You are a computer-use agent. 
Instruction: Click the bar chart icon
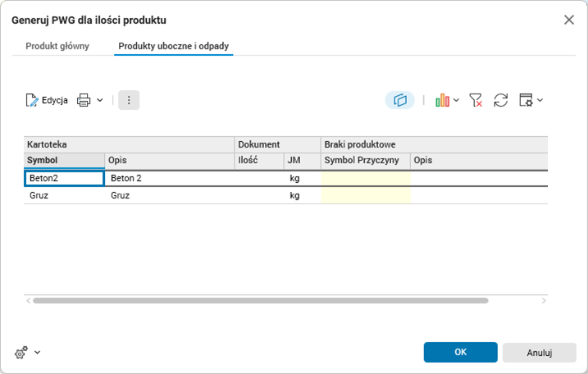coord(443,100)
